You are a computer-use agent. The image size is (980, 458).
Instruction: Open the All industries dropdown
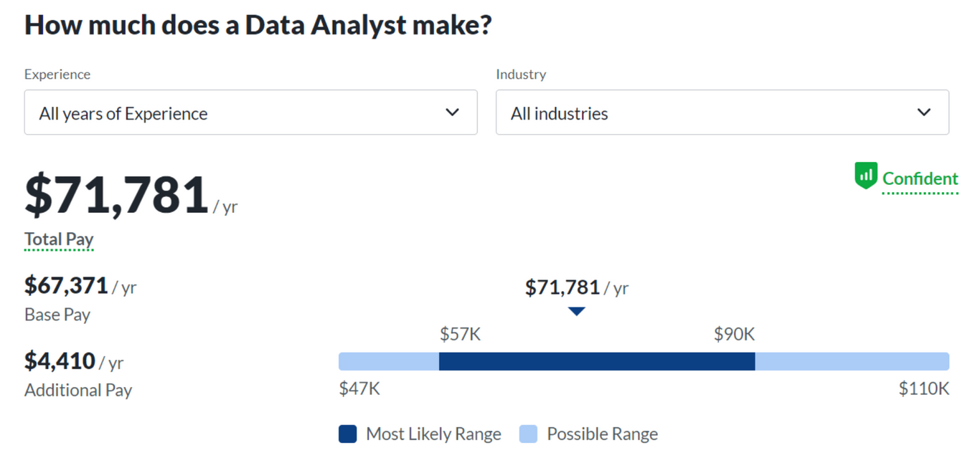722,112
